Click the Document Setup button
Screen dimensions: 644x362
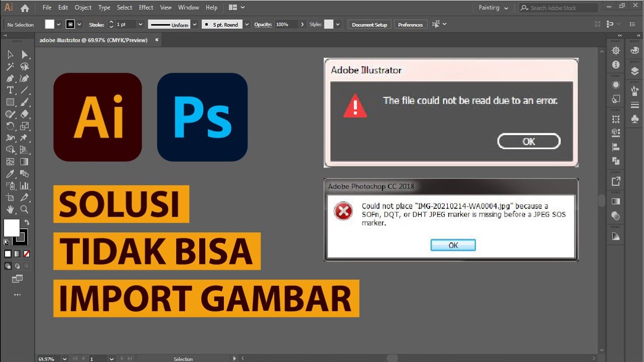point(369,25)
